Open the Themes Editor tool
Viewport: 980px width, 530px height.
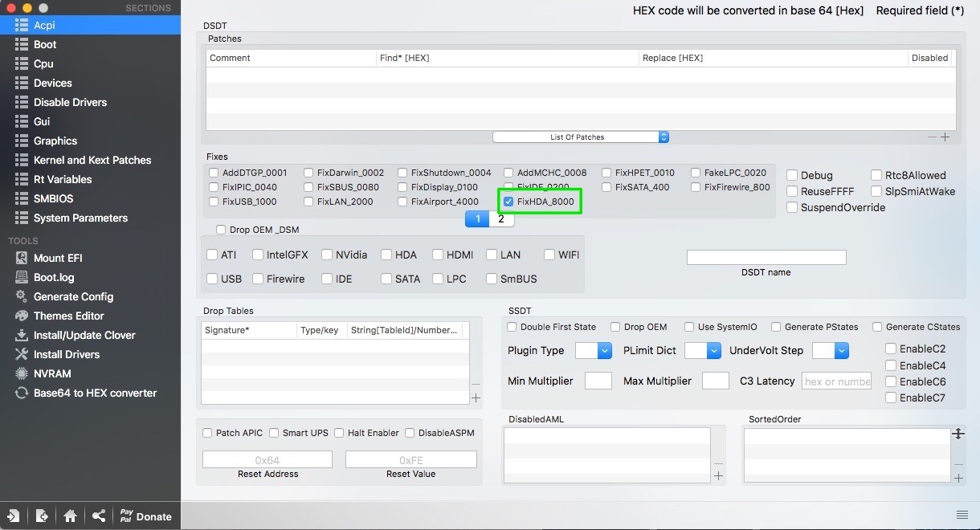[68, 316]
